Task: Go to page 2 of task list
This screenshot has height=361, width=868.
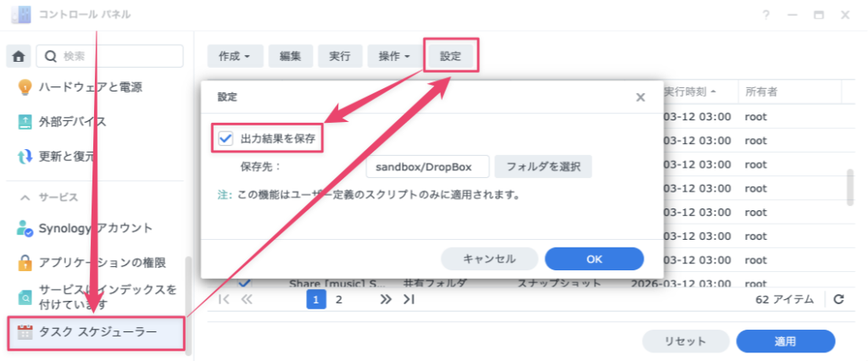Action: pyautogui.click(x=339, y=299)
